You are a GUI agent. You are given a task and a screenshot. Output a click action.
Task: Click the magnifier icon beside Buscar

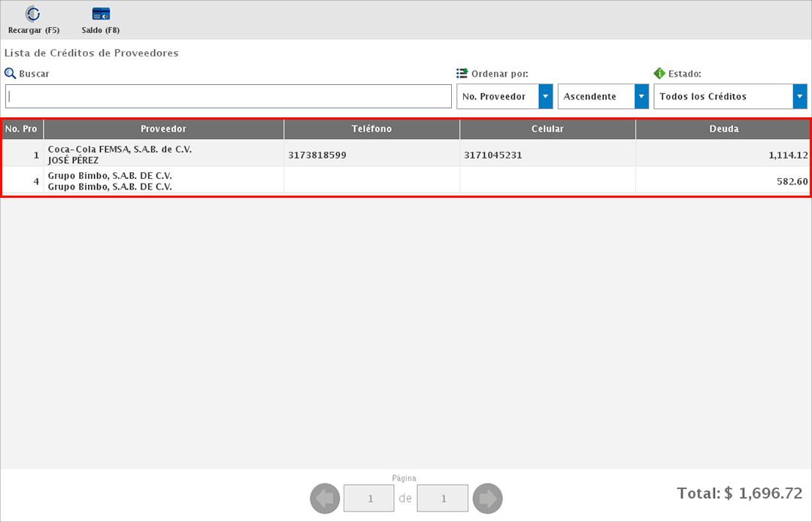tap(10, 74)
